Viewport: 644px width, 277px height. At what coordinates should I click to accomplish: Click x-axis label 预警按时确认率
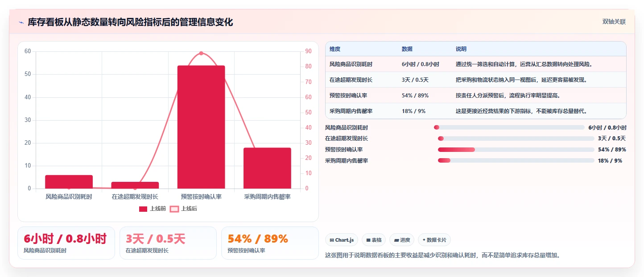[201, 197]
